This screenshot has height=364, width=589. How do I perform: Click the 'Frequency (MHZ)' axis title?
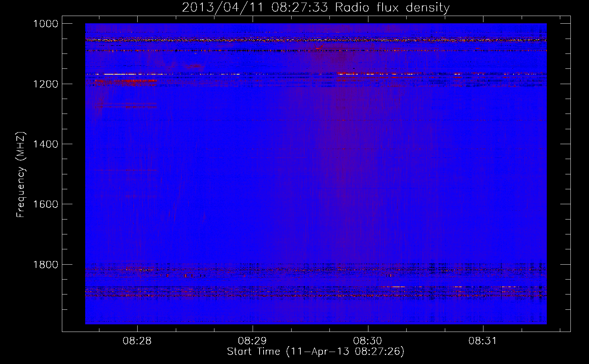click(21, 175)
